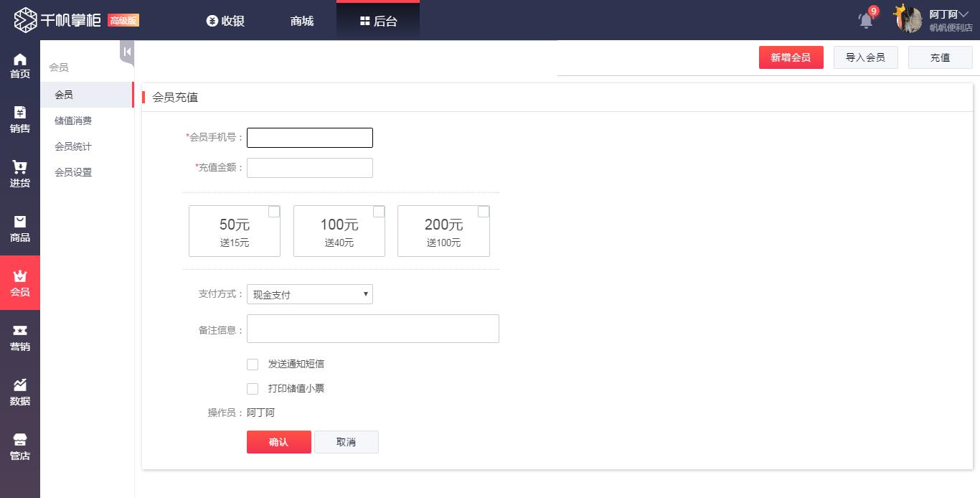Screen dimensions: 980x498
Task: Switch to the 收银 cashier tab
Action: pos(225,20)
